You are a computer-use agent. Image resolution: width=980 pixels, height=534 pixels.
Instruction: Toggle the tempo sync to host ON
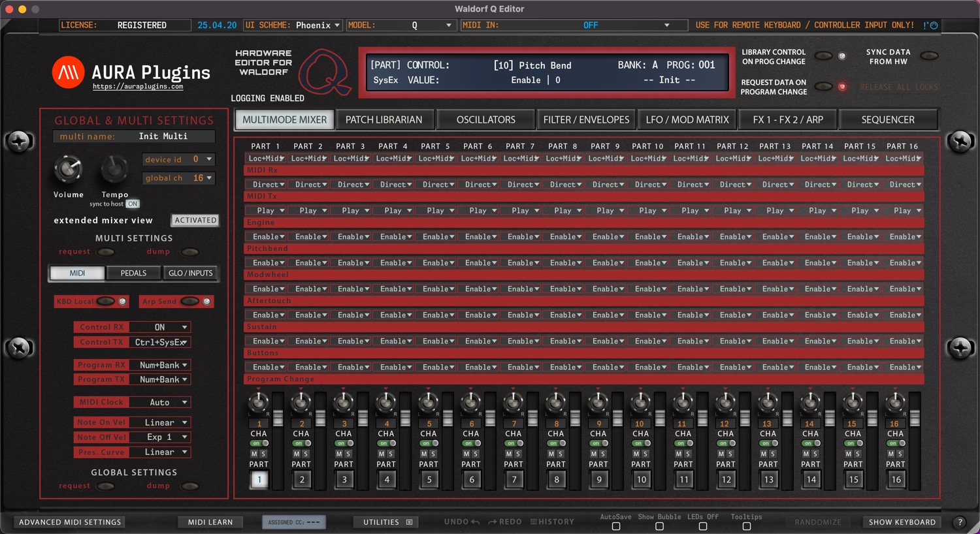(x=133, y=204)
